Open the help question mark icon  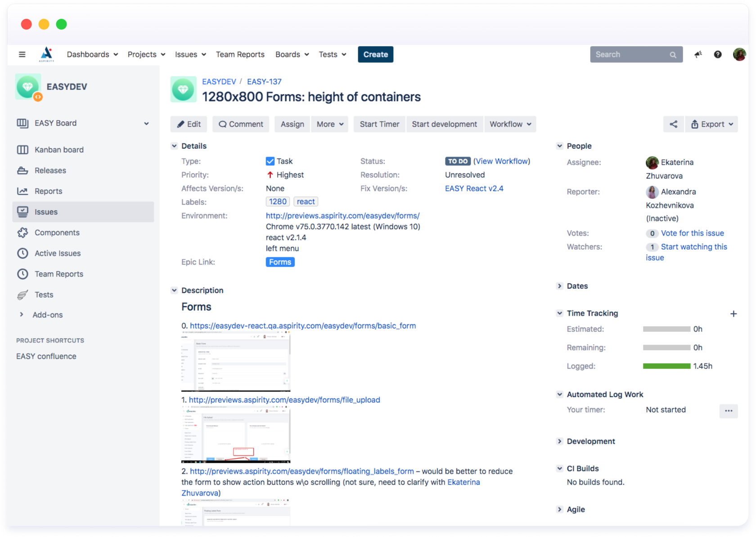[718, 54]
